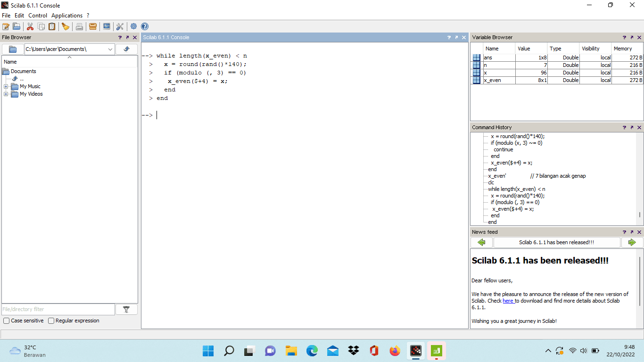Open the File menu
The width and height of the screenshot is (644, 362).
pos(6,16)
